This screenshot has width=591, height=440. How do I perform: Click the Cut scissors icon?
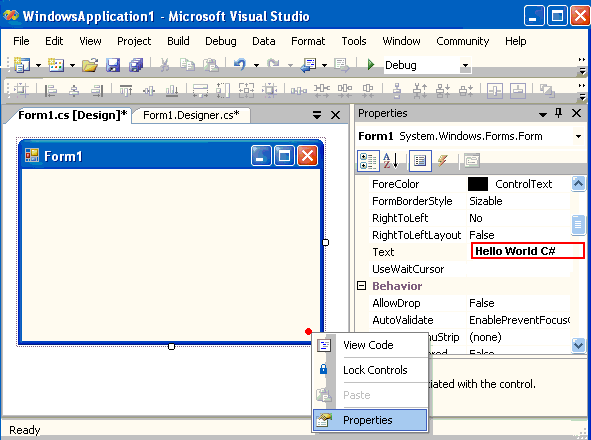pyautogui.click(x=164, y=65)
